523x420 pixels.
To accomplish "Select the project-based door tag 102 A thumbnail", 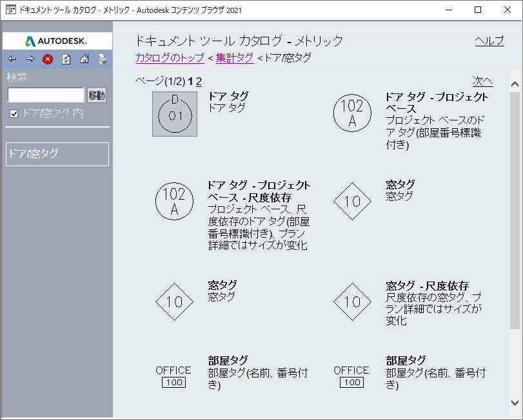I will click(352, 113).
